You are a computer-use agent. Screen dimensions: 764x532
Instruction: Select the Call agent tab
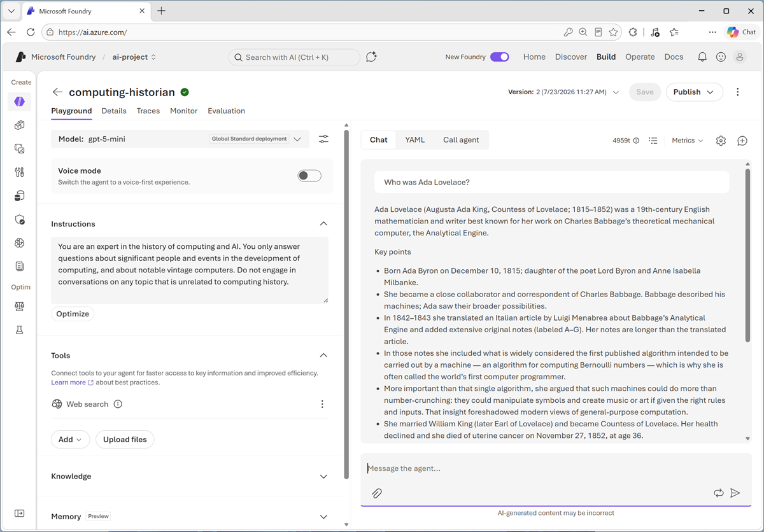coord(461,140)
